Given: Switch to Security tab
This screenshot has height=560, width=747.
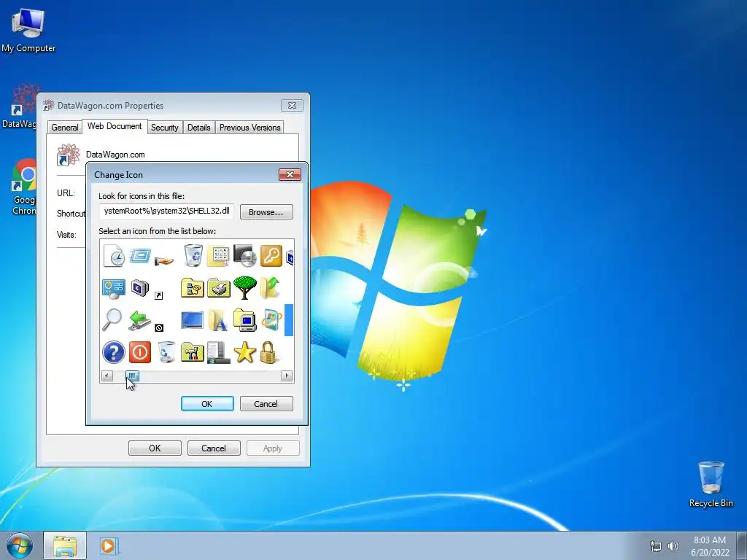Looking at the screenshot, I should [x=164, y=127].
